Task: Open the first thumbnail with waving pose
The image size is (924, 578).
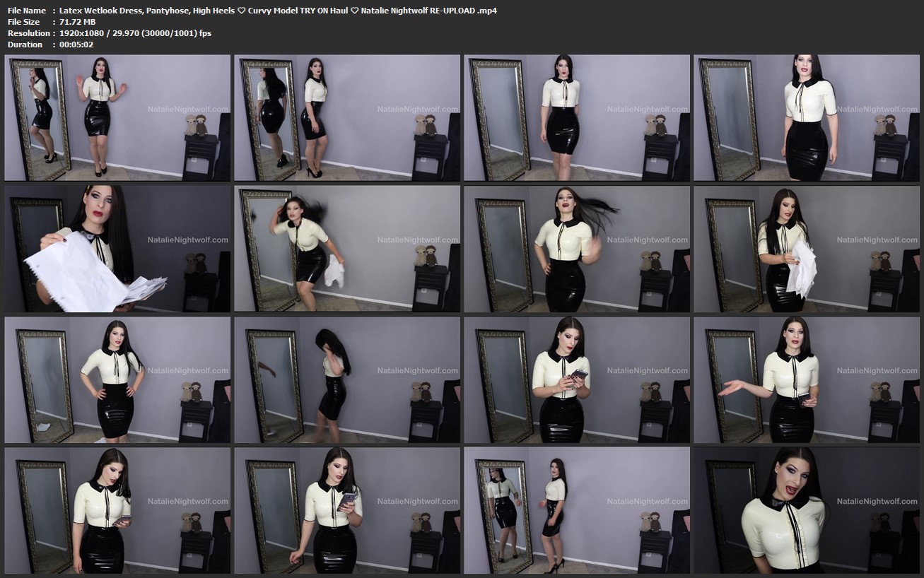Action: click(117, 118)
